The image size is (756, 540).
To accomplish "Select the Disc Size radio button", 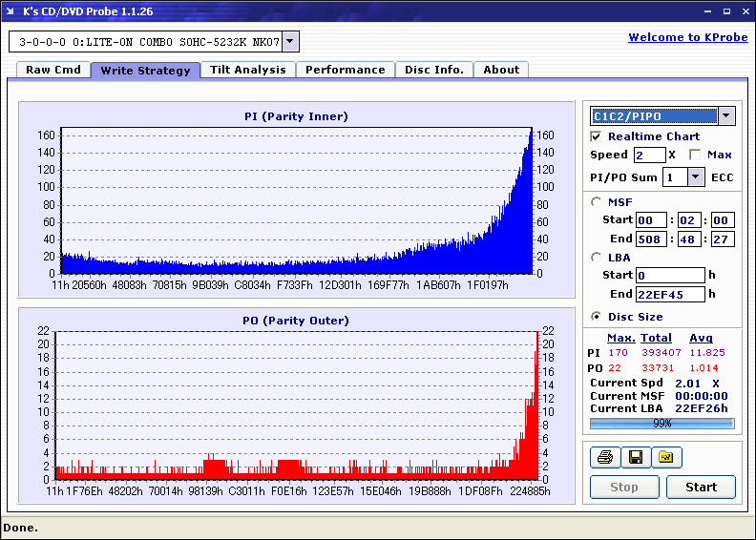I will coord(597,317).
